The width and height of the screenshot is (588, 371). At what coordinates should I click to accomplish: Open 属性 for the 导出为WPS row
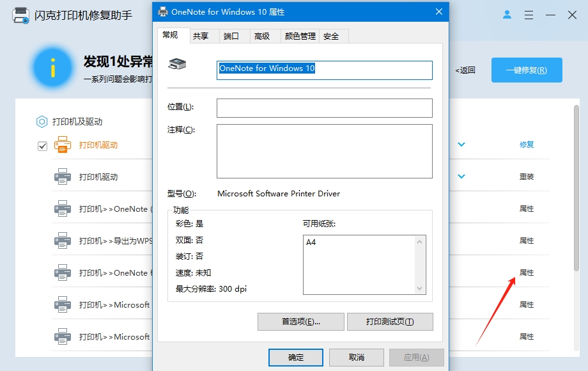[x=527, y=241]
